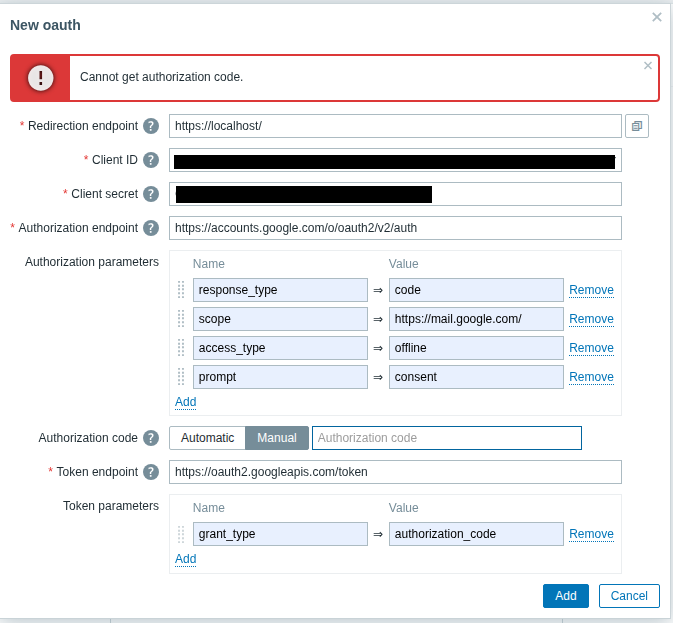Cancel the New oauth dialog
The width and height of the screenshot is (673, 623).
click(629, 596)
